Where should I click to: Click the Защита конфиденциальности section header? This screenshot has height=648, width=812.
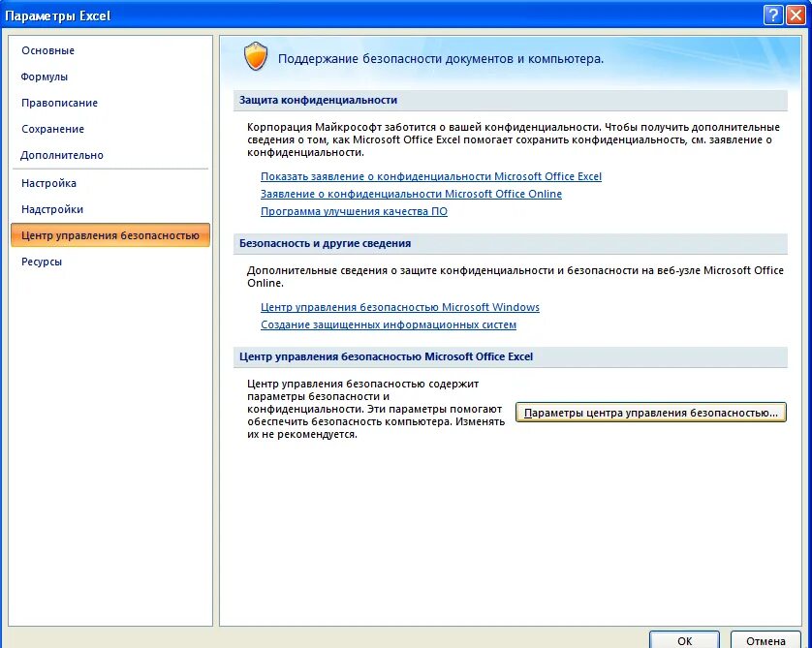pyautogui.click(x=510, y=101)
